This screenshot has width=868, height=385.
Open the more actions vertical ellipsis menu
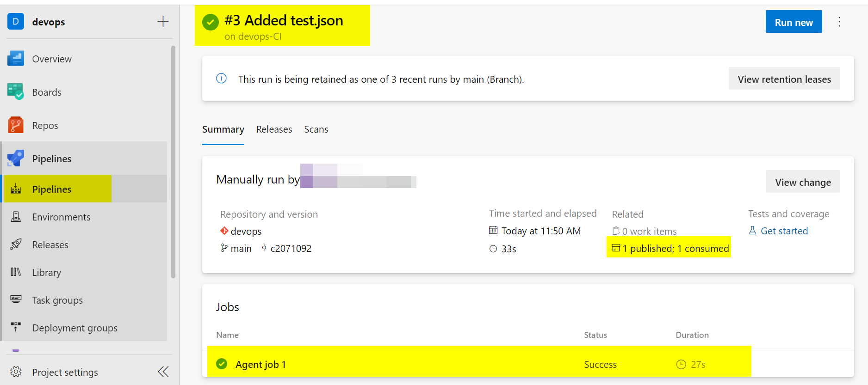[x=839, y=22]
